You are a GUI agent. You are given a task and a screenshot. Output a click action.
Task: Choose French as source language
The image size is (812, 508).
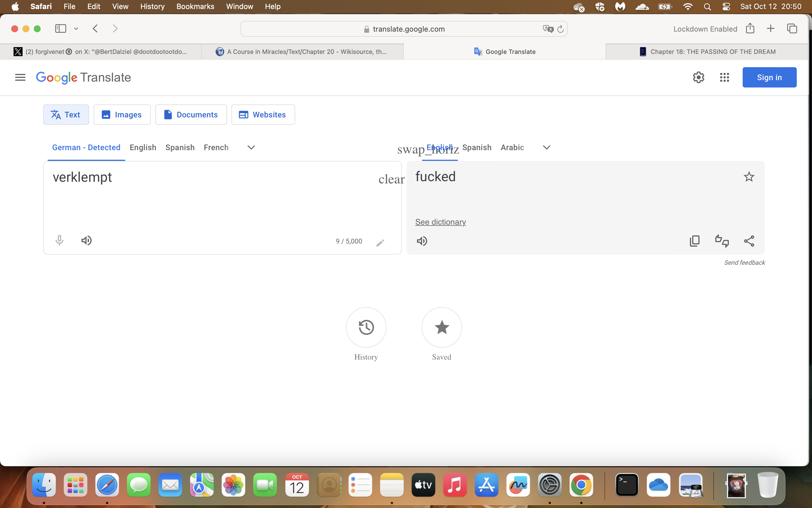click(216, 148)
